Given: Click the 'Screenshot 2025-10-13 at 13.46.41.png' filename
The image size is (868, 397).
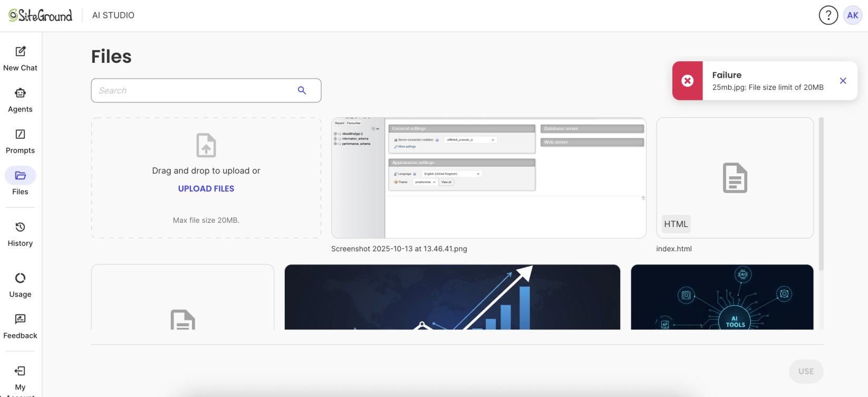Looking at the screenshot, I should 399,249.
